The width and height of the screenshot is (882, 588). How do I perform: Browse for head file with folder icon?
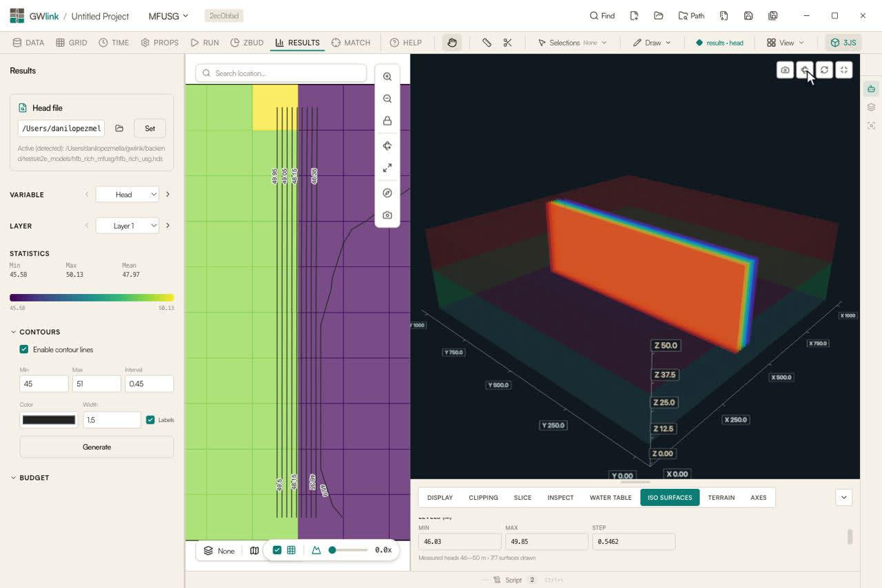(x=119, y=128)
